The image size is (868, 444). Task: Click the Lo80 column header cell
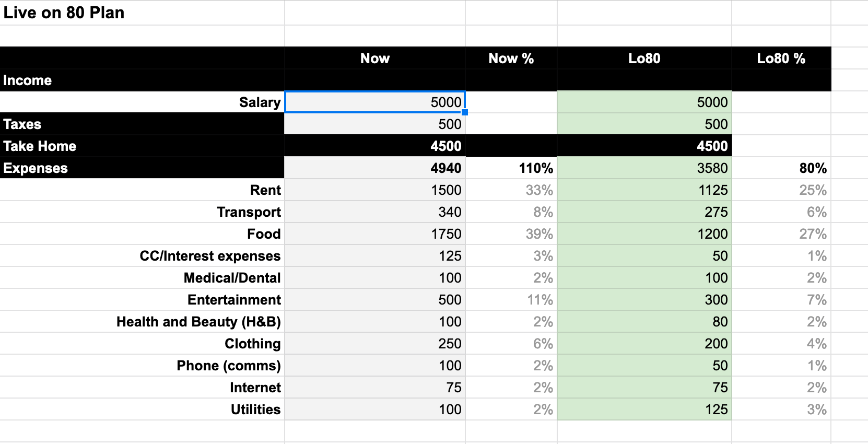[x=644, y=58]
